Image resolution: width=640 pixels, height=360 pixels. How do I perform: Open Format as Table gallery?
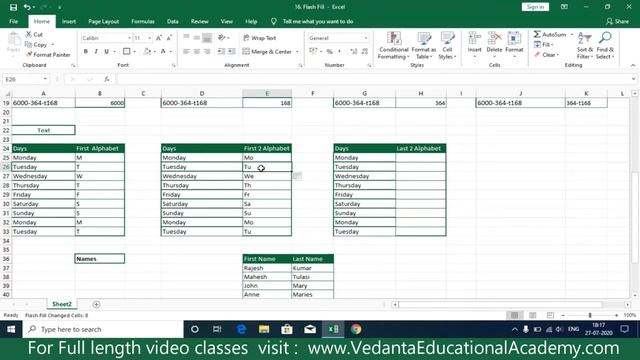pos(423,45)
